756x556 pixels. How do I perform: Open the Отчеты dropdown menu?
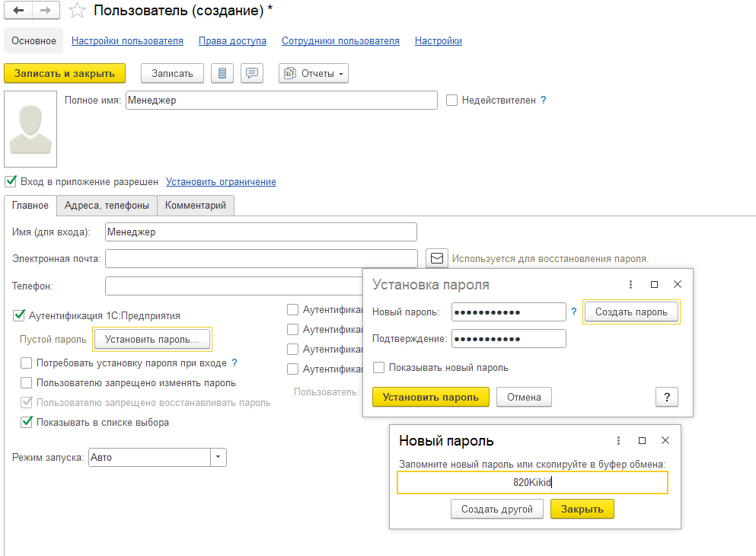coord(314,73)
